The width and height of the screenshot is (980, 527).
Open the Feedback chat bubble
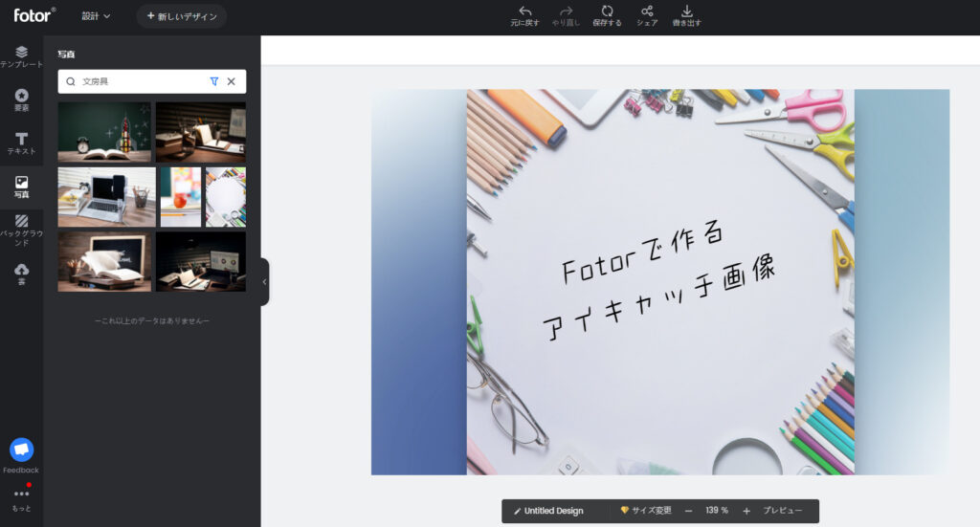point(21,450)
